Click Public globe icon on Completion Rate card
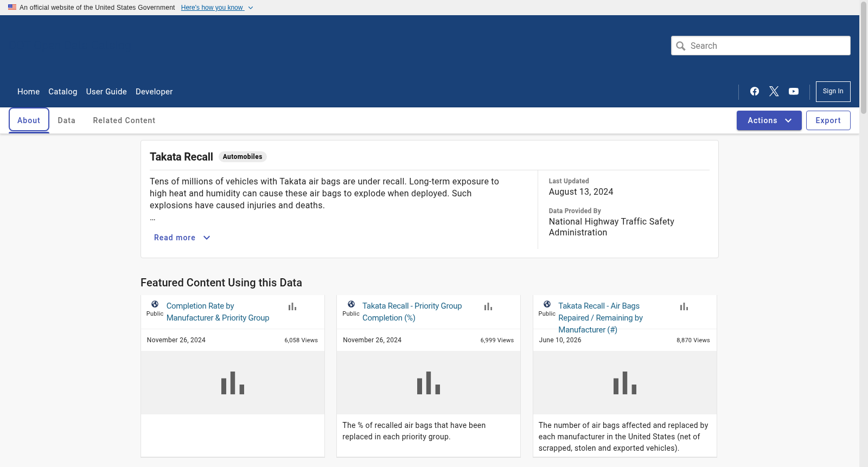Viewport: 868px width, 467px height. point(155,304)
